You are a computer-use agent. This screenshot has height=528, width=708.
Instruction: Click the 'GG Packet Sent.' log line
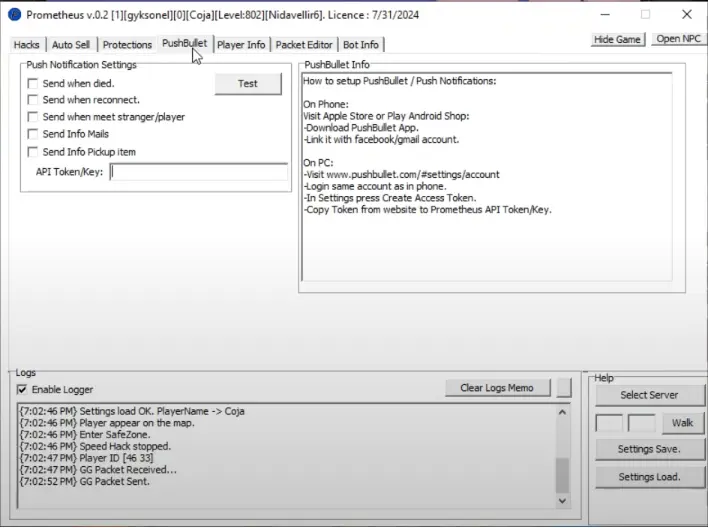[84, 482]
